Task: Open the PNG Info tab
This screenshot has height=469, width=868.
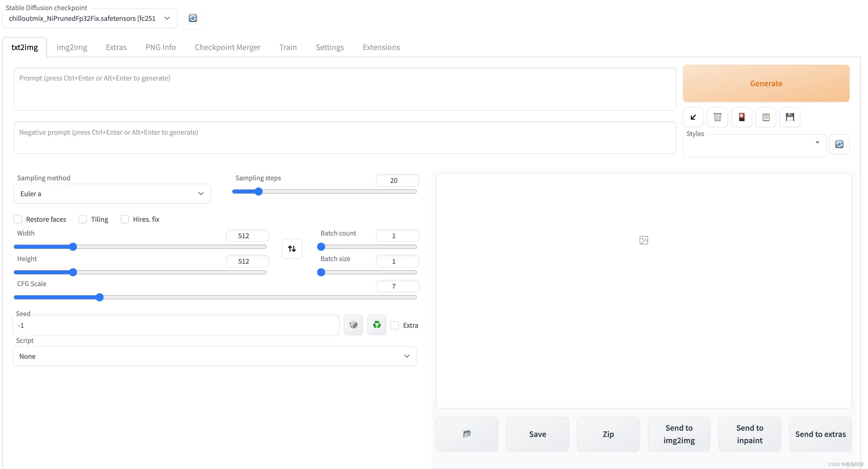Action: (161, 47)
